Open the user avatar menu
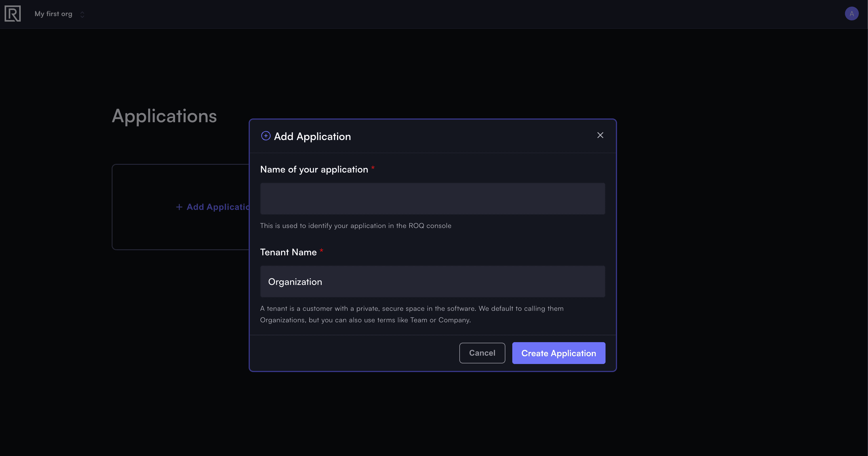The height and width of the screenshot is (456, 868). (x=852, y=14)
